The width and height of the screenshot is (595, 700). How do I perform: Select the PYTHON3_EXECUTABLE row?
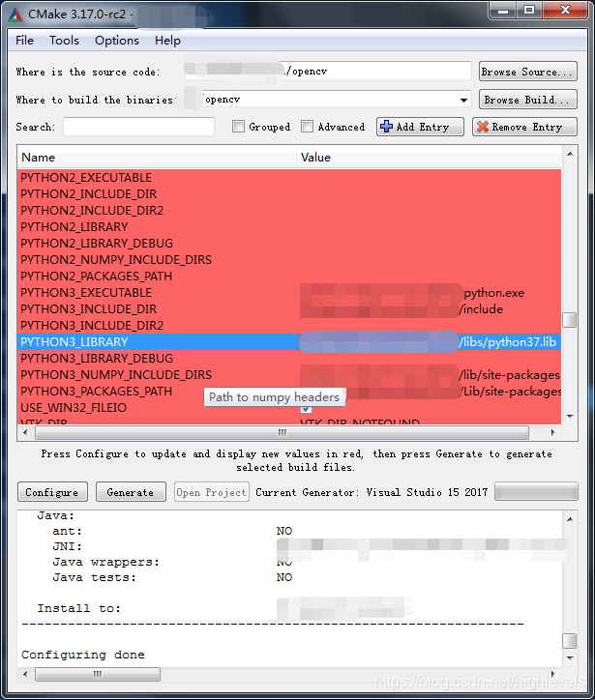tap(289, 293)
